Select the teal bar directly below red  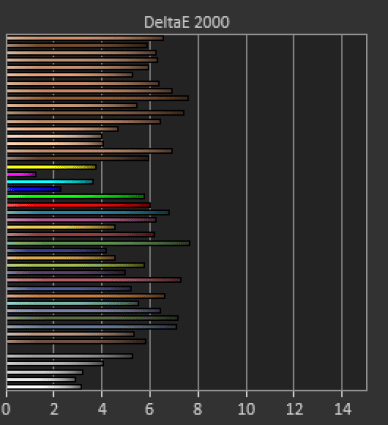pyautogui.click(x=88, y=213)
